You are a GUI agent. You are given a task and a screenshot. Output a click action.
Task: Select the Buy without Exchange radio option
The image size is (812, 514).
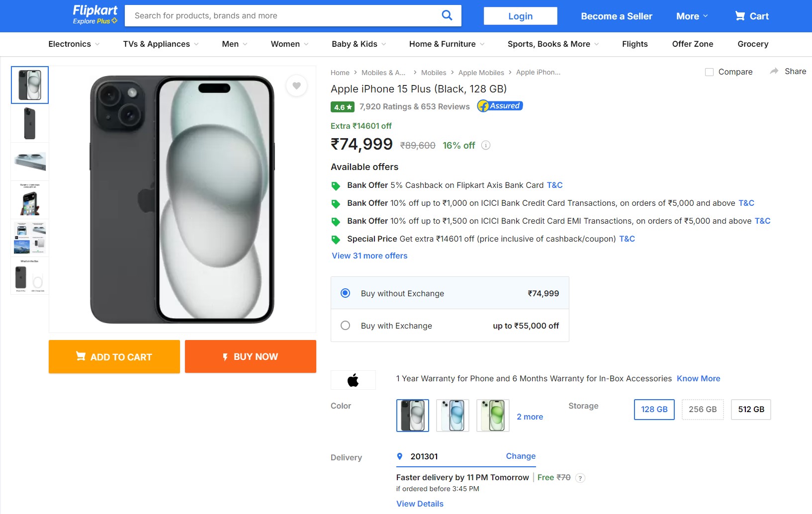pos(345,293)
